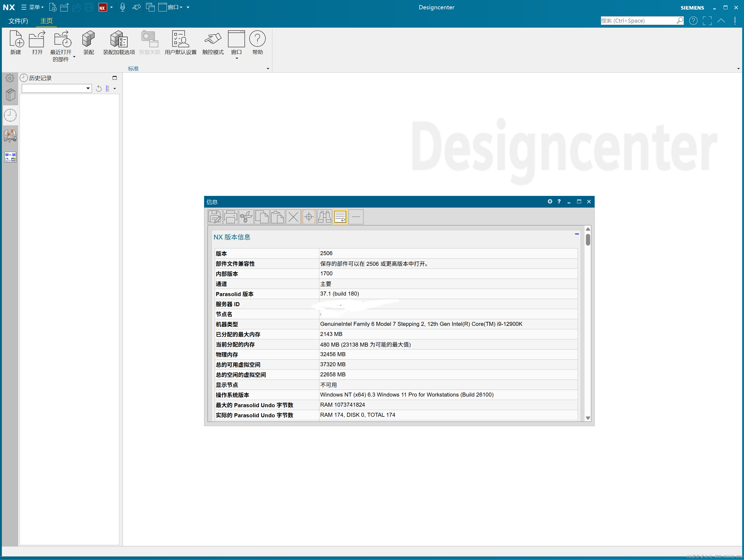Click the crosshair select icon in Information toolbar
744x560 pixels.
coord(309,217)
